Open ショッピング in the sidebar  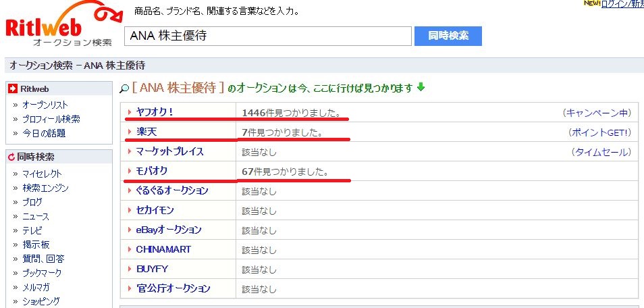coord(41,301)
